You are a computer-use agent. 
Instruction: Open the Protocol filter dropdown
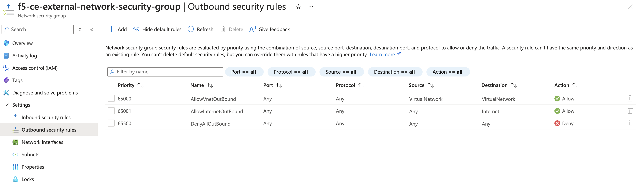(x=291, y=72)
